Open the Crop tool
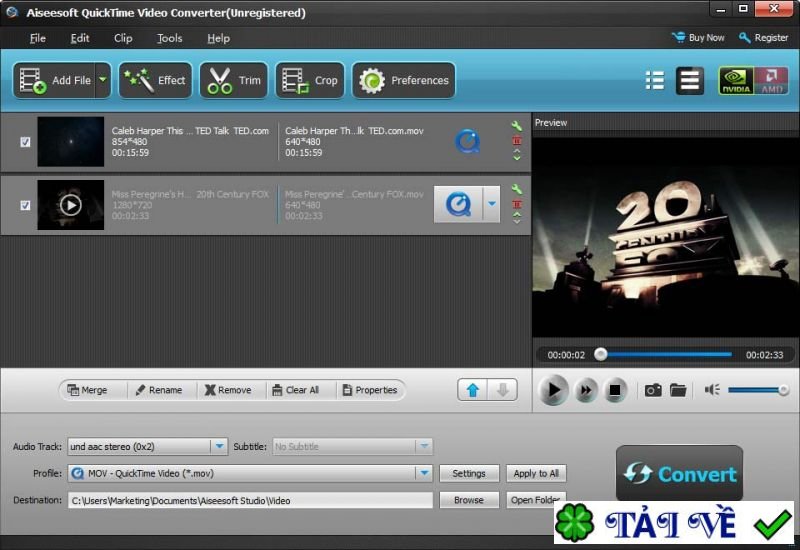The image size is (800, 550). point(310,81)
